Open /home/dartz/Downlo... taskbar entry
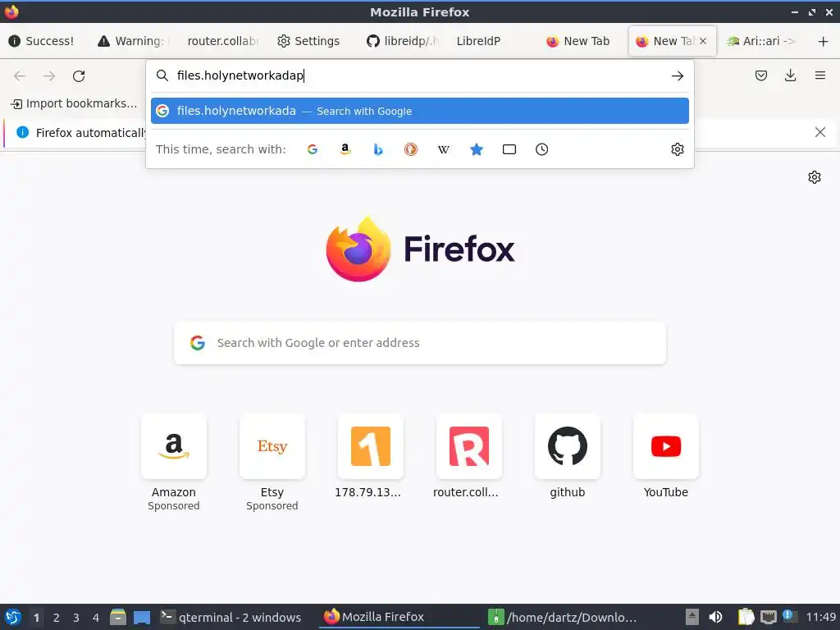The height and width of the screenshot is (630, 840). point(563,617)
